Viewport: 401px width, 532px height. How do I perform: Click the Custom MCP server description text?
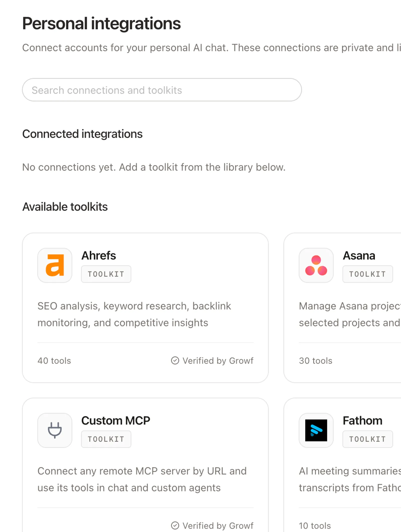tap(142, 479)
